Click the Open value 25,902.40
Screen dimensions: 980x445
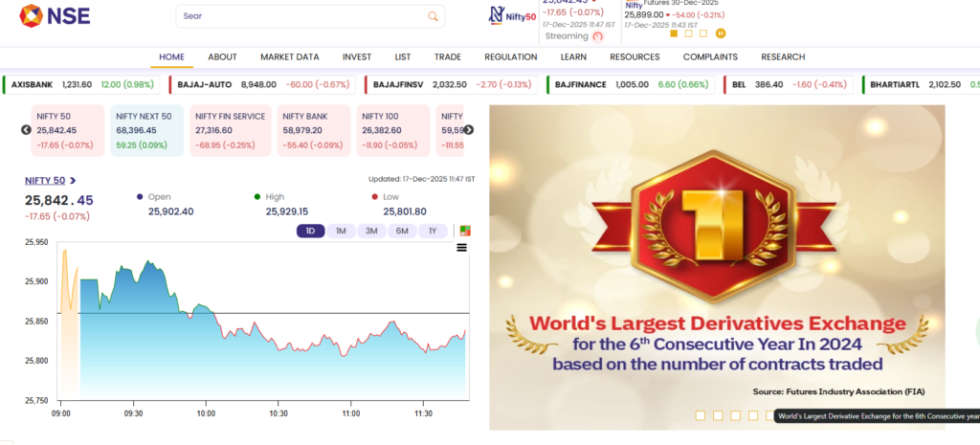(x=170, y=211)
